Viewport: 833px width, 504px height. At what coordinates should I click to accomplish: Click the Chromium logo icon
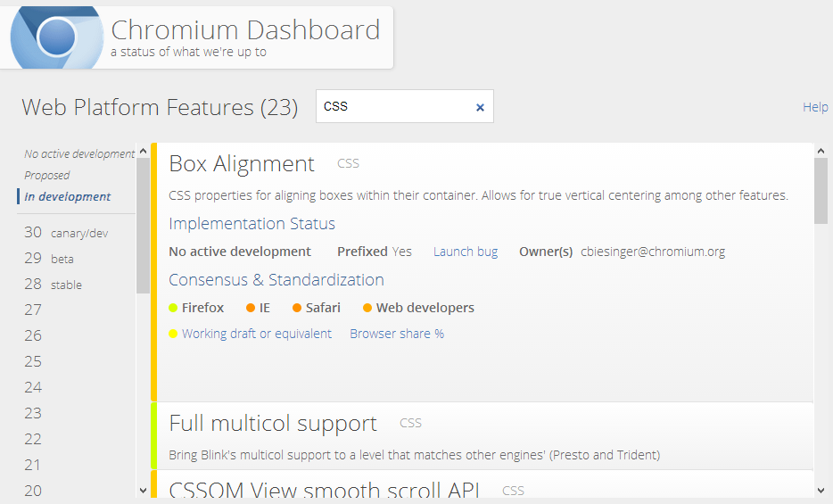[x=57, y=37]
